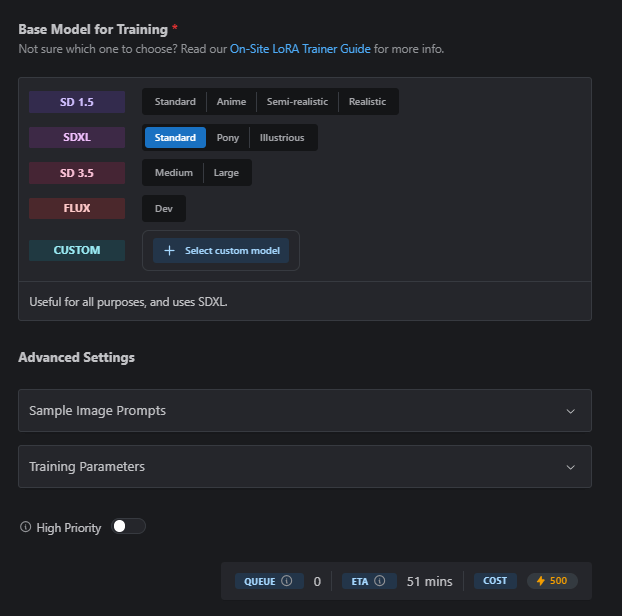Choose SD 1.5 Anime model option
Image resolution: width=622 pixels, height=616 pixels.
(x=231, y=102)
